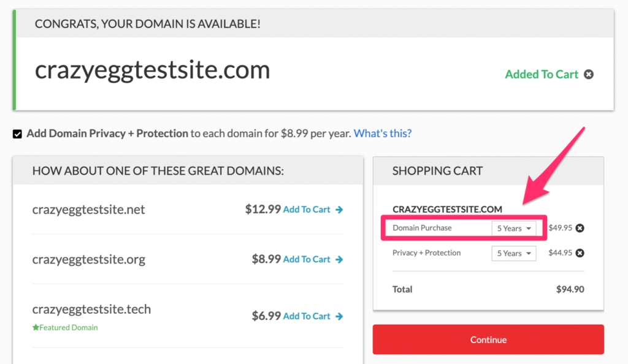Open Domain Purchase 5 Years dropdown

tap(514, 229)
